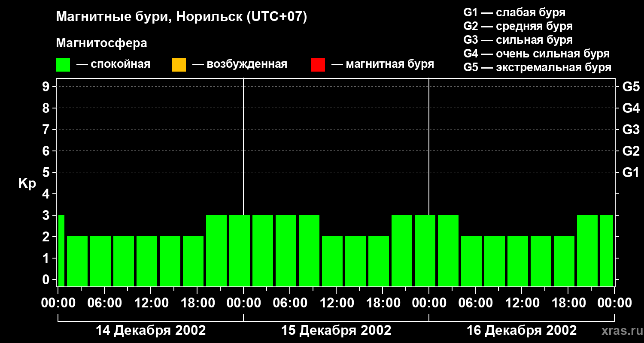Click 'G1 — слабая буря' description

coord(514,12)
